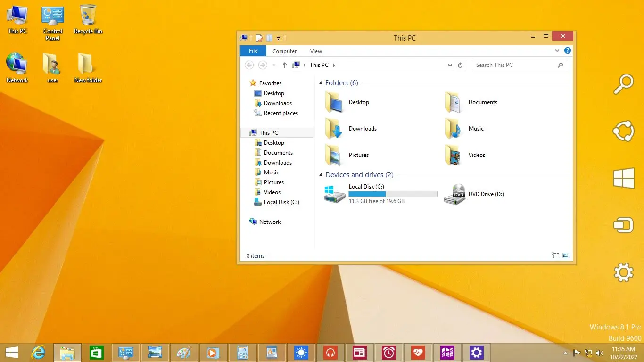Open the Settings charm gear
Viewport: 644px width, 362px height.
click(623, 272)
